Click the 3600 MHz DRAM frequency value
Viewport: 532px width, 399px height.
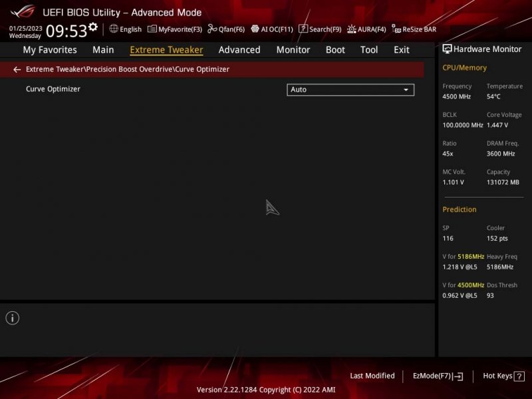(501, 154)
